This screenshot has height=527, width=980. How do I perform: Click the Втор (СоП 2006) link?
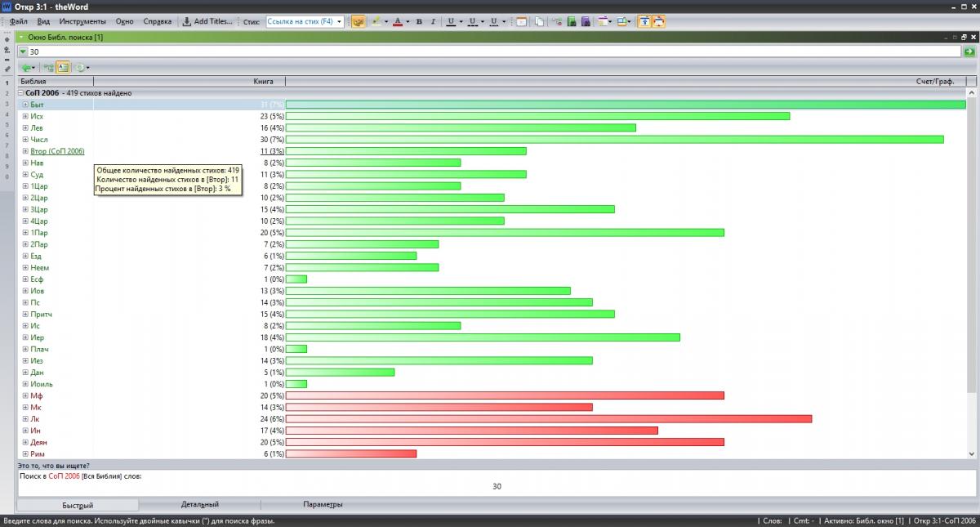(x=57, y=151)
